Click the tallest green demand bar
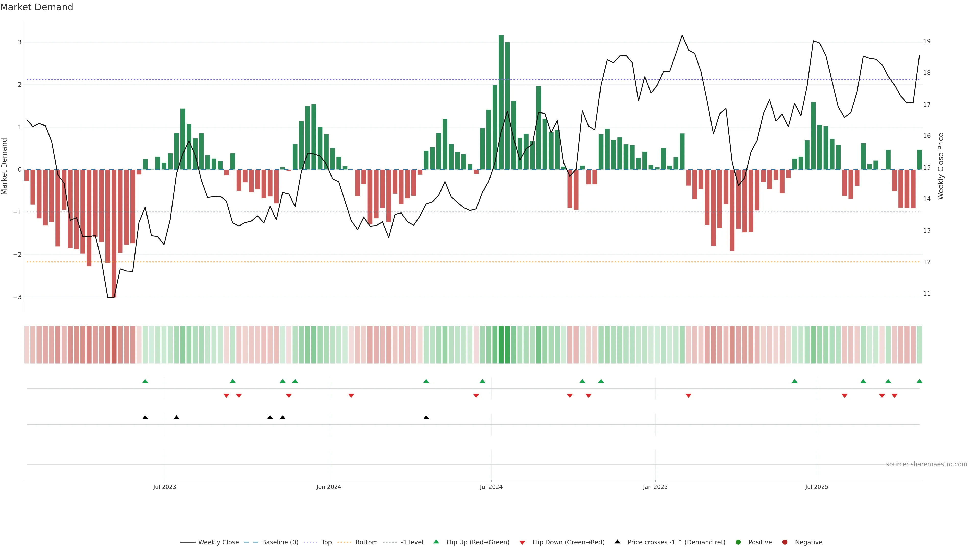 click(501, 102)
